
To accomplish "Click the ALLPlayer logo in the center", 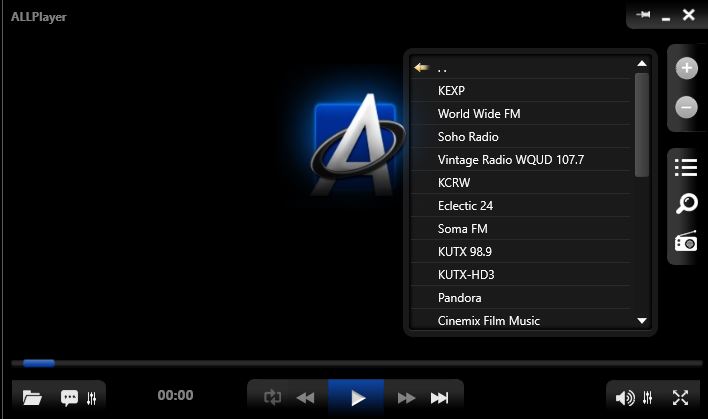I will pos(358,144).
